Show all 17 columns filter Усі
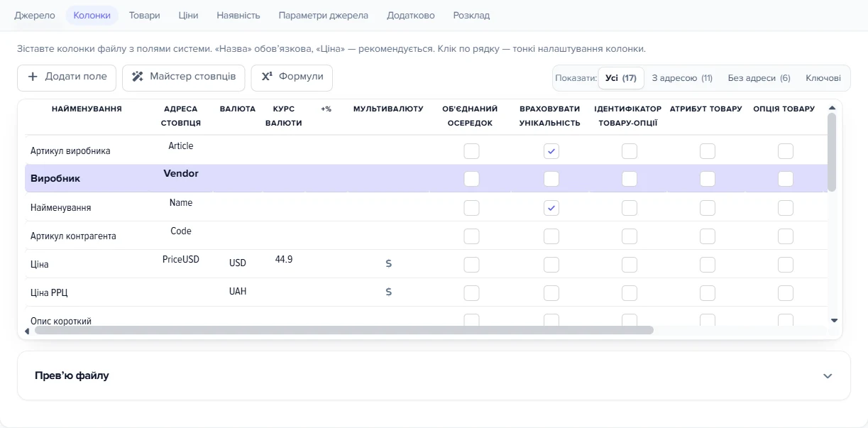The height and width of the screenshot is (428, 868). (x=621, y=78)
